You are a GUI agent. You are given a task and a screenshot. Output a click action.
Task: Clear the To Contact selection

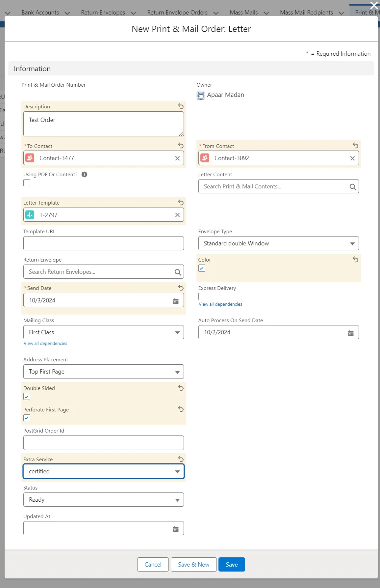tap(177, 158)
